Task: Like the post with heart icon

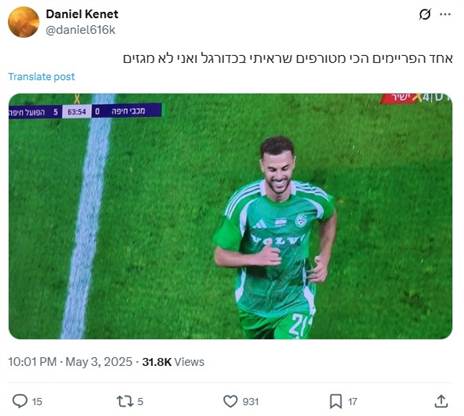Action: tap(230, 401)
